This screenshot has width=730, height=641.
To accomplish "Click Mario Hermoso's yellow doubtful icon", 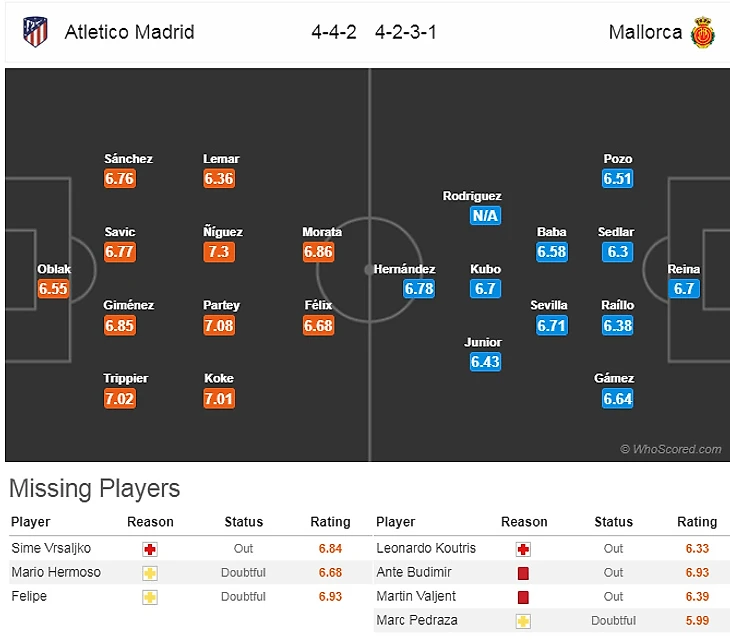I will pyautogui.click(x=150, y=572).
